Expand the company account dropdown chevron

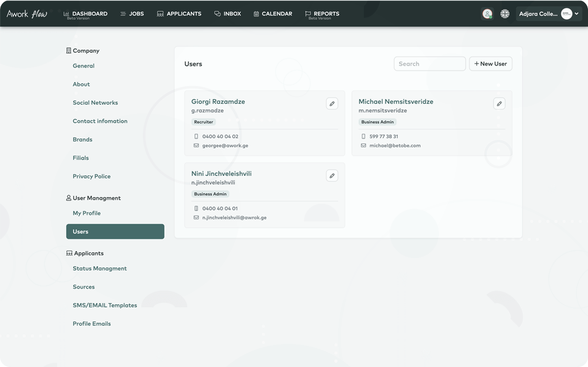point(577,14)
